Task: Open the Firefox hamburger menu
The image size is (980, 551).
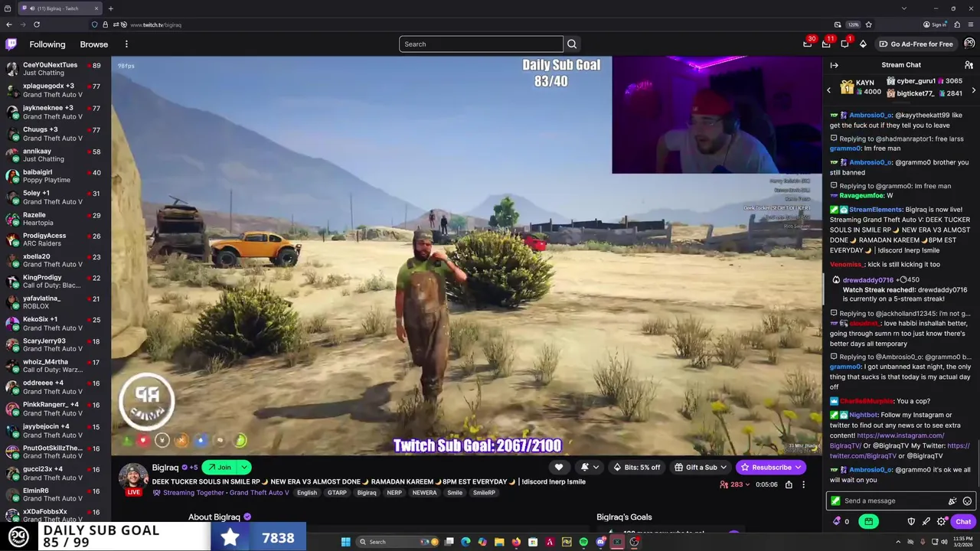Action: [x=971, y=24]
